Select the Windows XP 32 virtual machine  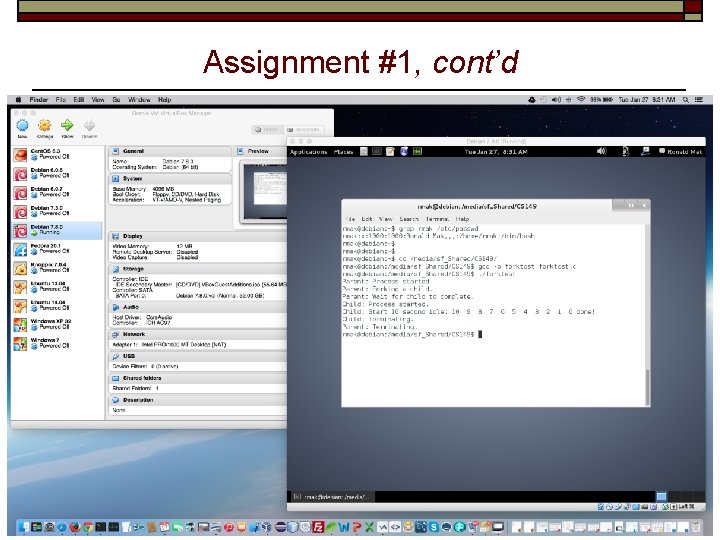pyautogui.click(x=57, y=325)
